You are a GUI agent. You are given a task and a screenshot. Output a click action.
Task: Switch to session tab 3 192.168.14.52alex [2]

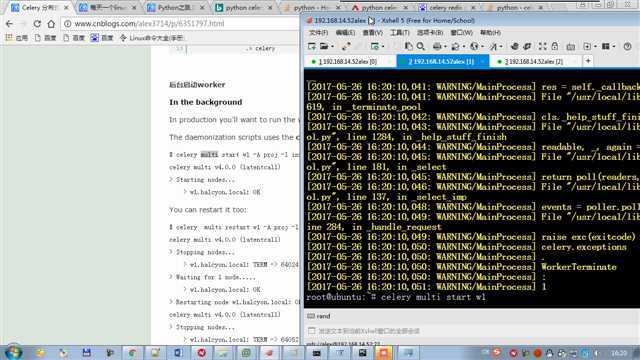[x=534, y=62]
